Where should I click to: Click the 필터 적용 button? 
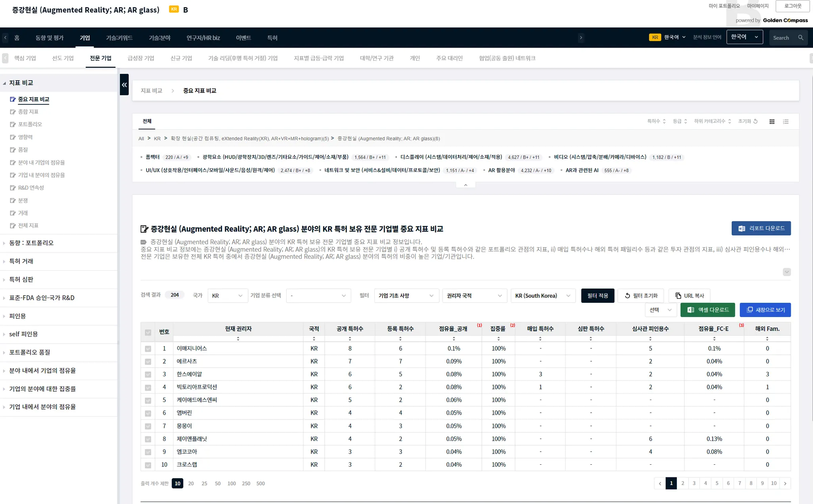coord(597,296)
